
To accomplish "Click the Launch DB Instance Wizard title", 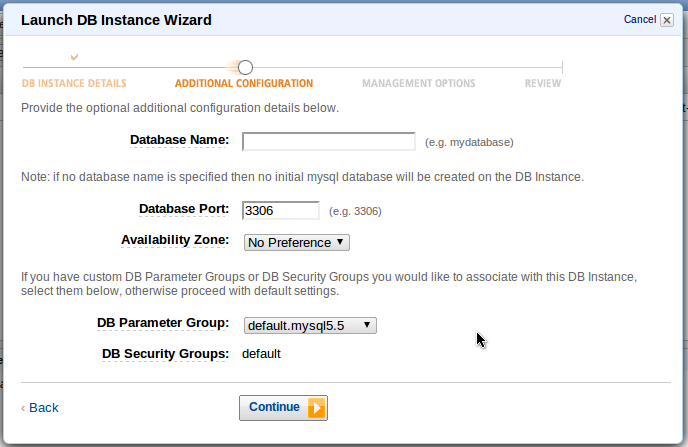I will tap(116, 20).
